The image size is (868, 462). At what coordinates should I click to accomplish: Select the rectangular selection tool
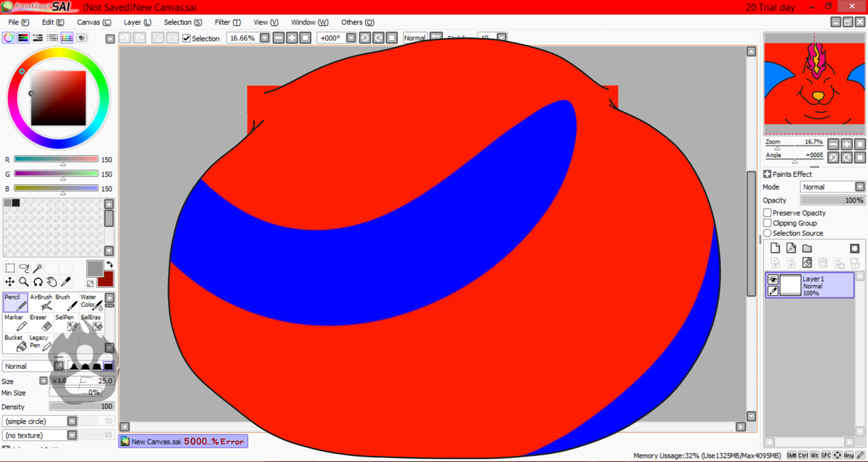[9, 268]
